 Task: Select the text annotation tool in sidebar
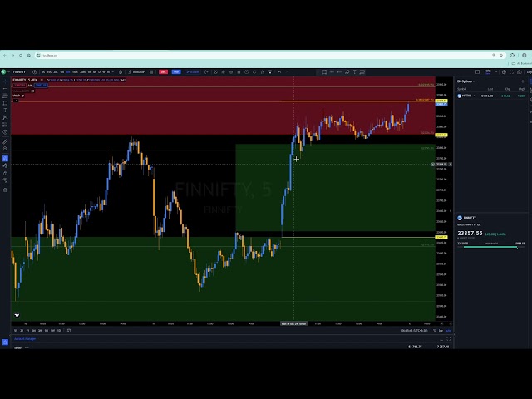5,111
